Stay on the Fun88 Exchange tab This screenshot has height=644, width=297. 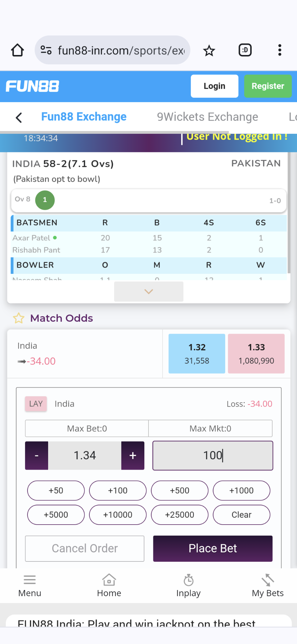84,117
